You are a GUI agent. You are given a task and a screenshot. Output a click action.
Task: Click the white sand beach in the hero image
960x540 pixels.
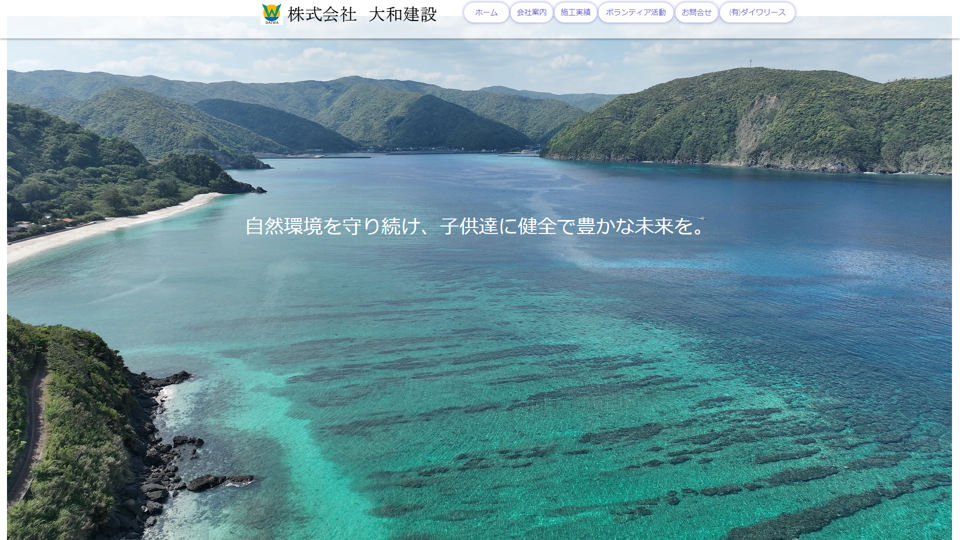[x=110, y=226]
